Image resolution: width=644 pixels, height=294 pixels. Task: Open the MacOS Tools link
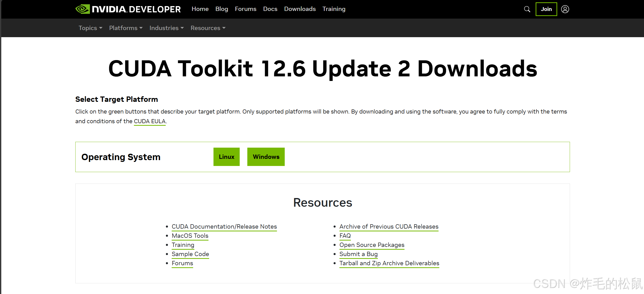tap(190, 236)
